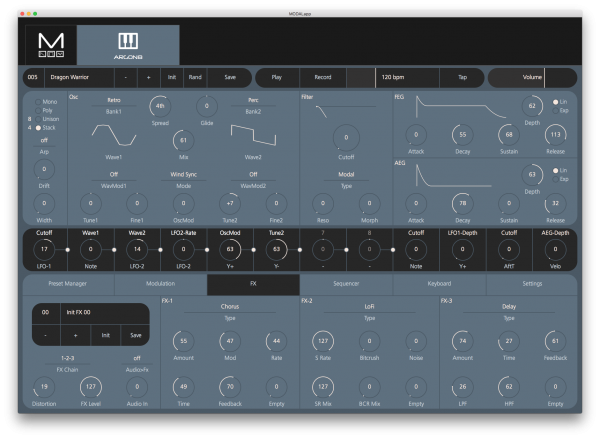600x439 pixels.
Task: Click the FEG envelope shape graph
Action: [x=460, y=107]
